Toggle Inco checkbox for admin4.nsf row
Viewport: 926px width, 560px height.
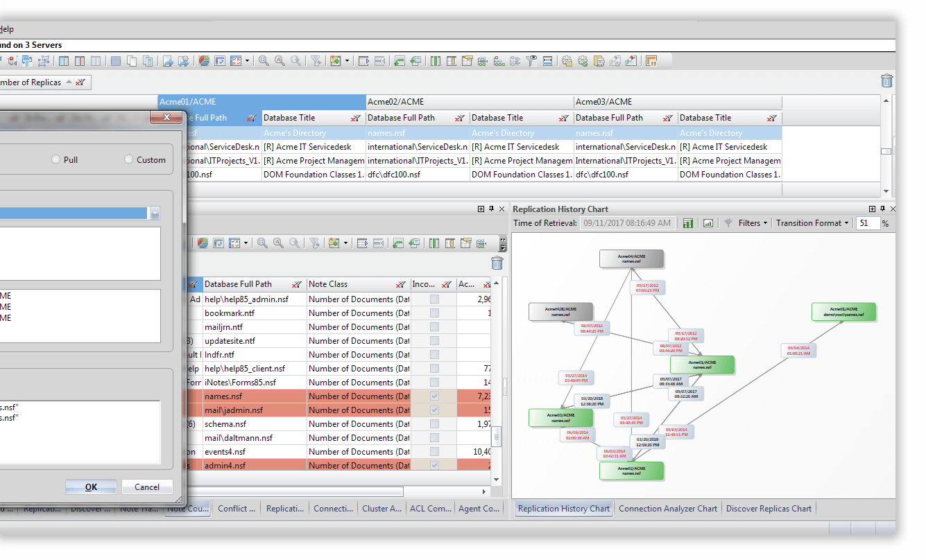[434, 466]
